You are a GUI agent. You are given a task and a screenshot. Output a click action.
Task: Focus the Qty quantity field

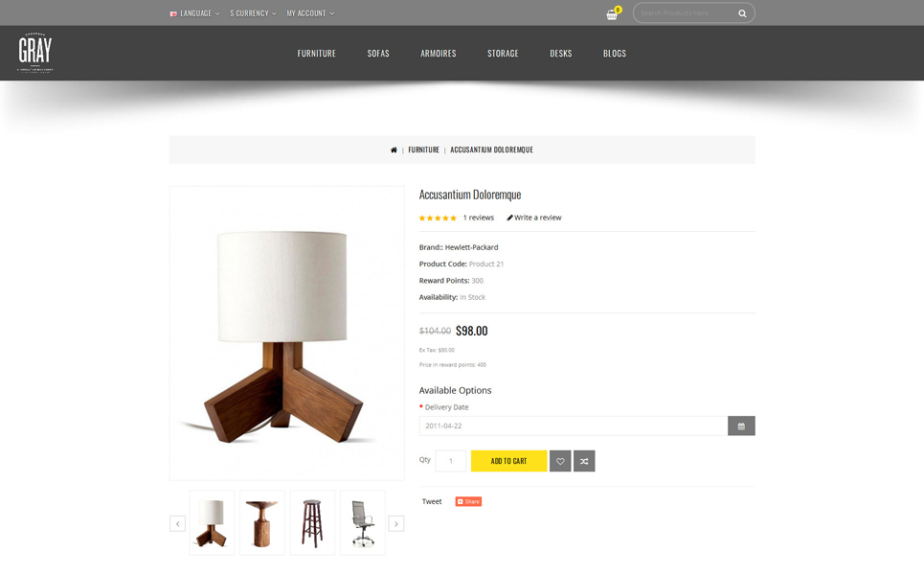[x=450, y=461]
